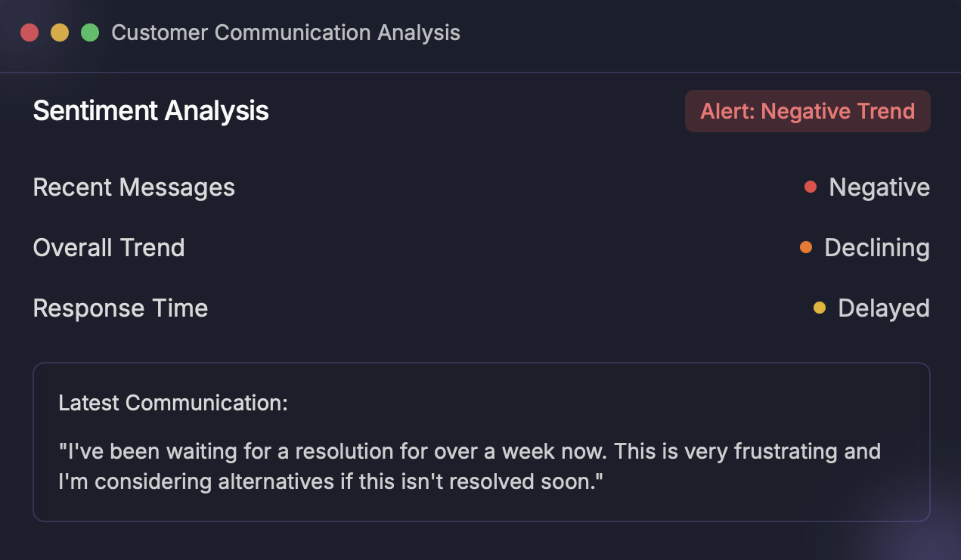Screen dimensions: 961x560
Task: Click the yellow Delayed status dot
Action: [x=820, y=308]
